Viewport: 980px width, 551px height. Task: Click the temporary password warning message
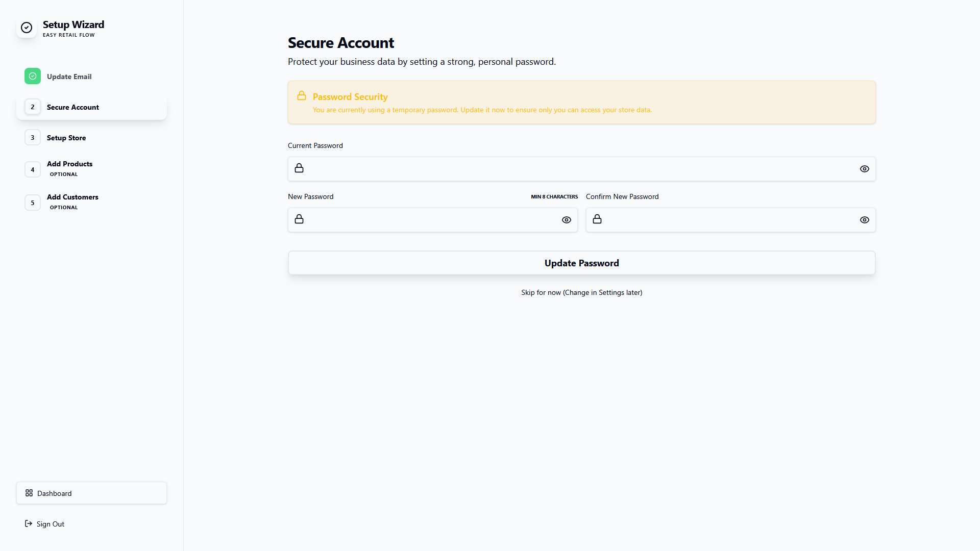482,110
